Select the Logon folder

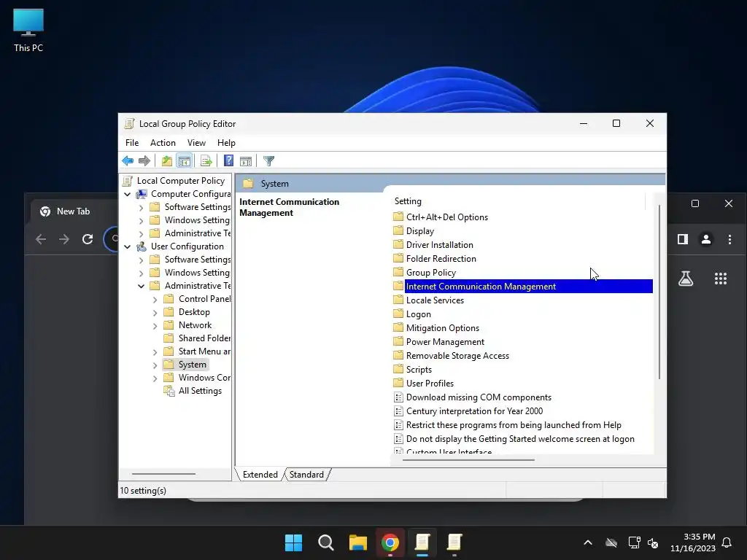418,314
